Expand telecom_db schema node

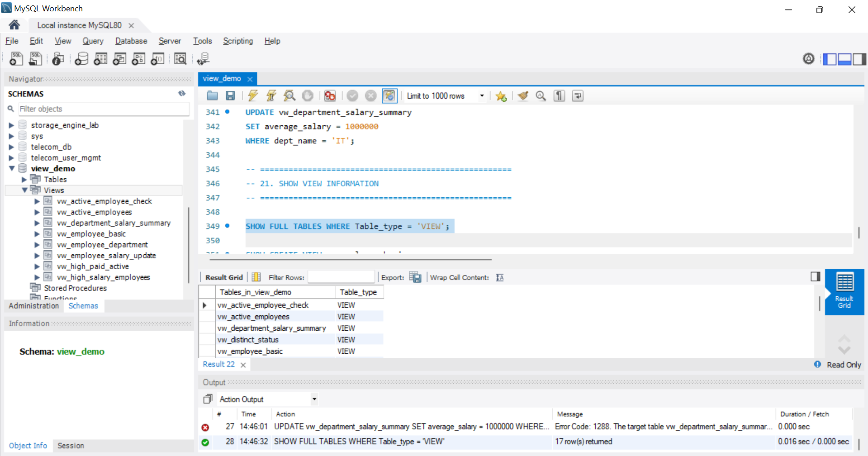pos(11,147)
